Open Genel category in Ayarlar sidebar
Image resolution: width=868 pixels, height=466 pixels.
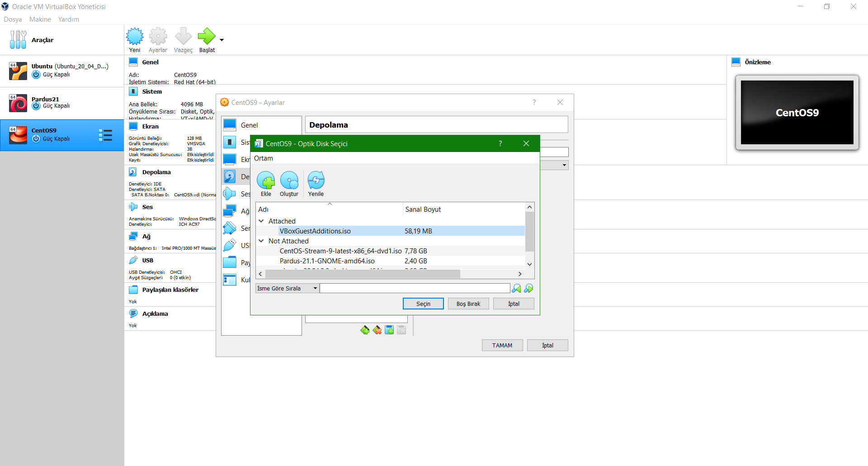click(x=261, y=125)
